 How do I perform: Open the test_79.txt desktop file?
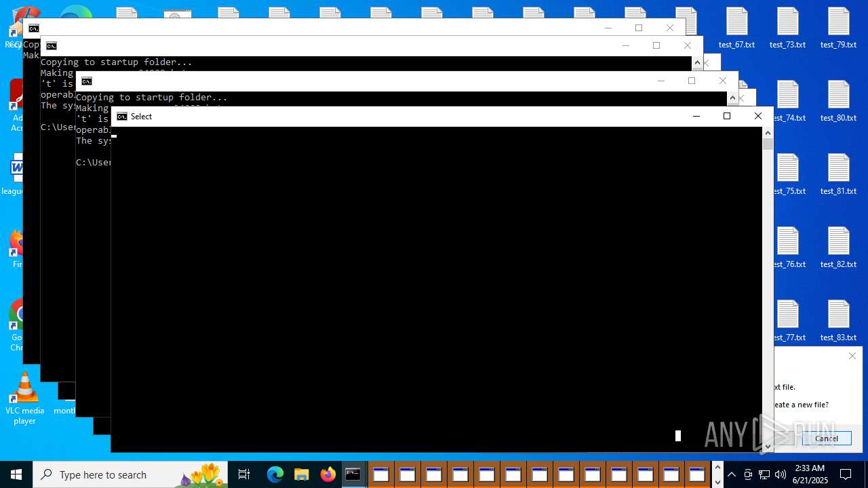click(838, 28)
